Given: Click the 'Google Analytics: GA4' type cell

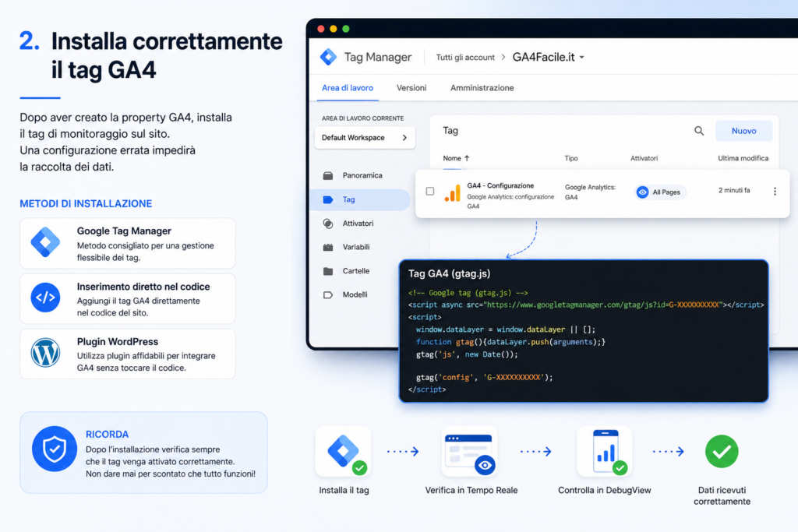Looking at the screenshot, I should [590, 192].
